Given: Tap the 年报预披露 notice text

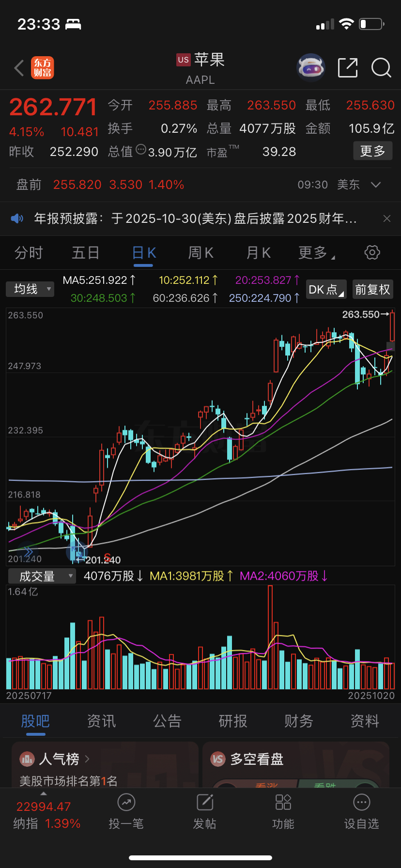Looking at the screenshot, I should (195, 218).
